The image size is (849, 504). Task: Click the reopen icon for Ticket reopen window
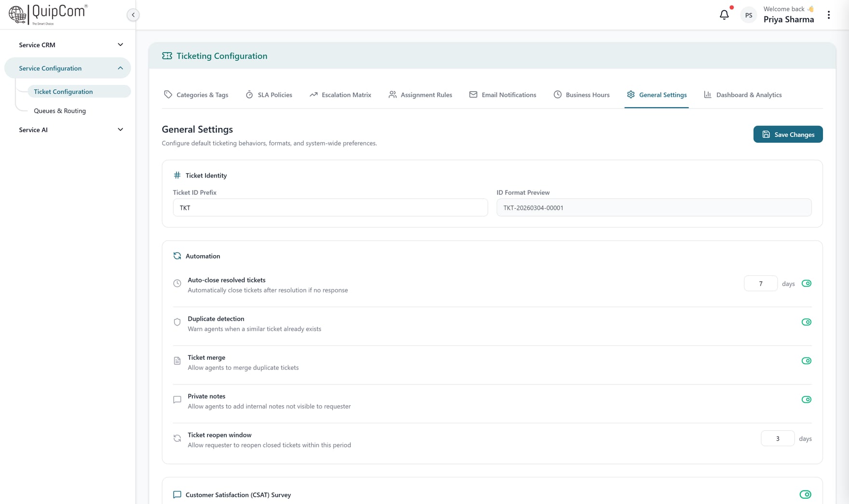click(177, 438)
